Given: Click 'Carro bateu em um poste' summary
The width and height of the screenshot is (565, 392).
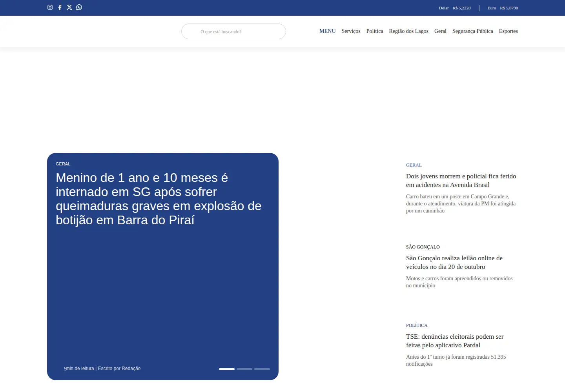Looking at the screenshot, I should (461, 203).
